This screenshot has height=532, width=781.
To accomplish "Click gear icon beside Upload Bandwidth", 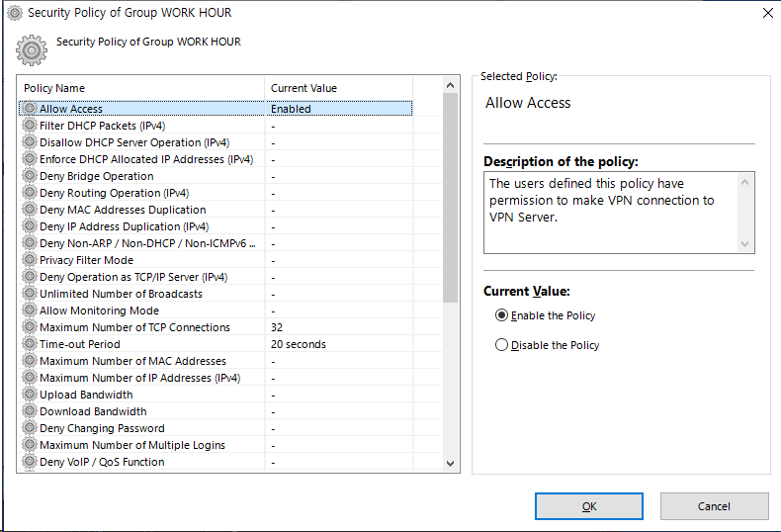I will (x=30, y=394).
